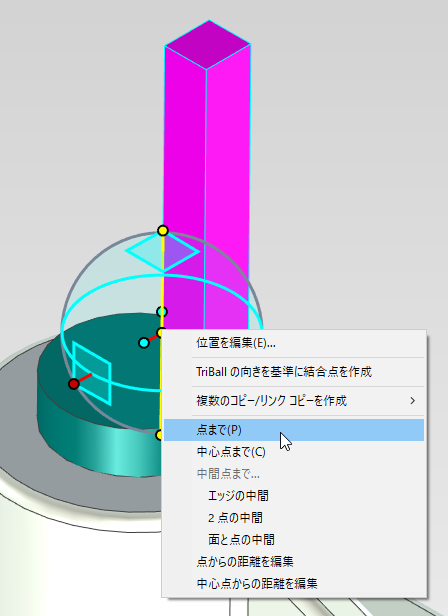This screenshot has width=448, height=616.
Task: Choose 位置を編集(E)... from the context menu
Action: pyautogui.click(x=294, y=343)
